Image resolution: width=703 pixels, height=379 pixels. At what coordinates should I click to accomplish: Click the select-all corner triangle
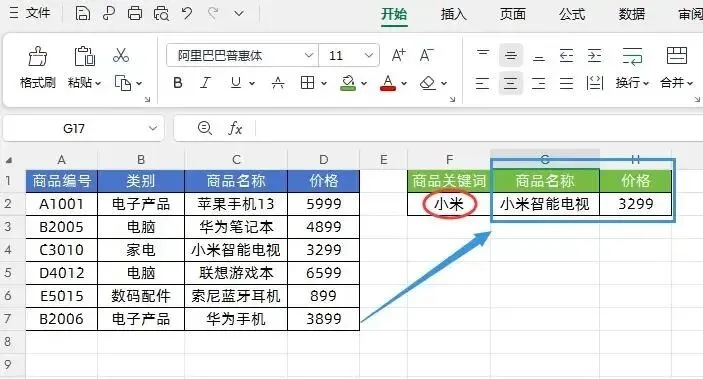tap(9, 160)
